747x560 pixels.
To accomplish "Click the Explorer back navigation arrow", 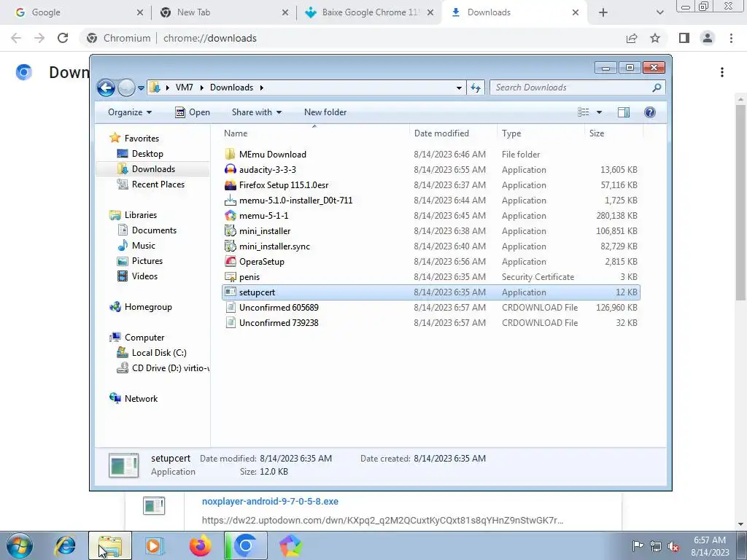I will [106, 87].
